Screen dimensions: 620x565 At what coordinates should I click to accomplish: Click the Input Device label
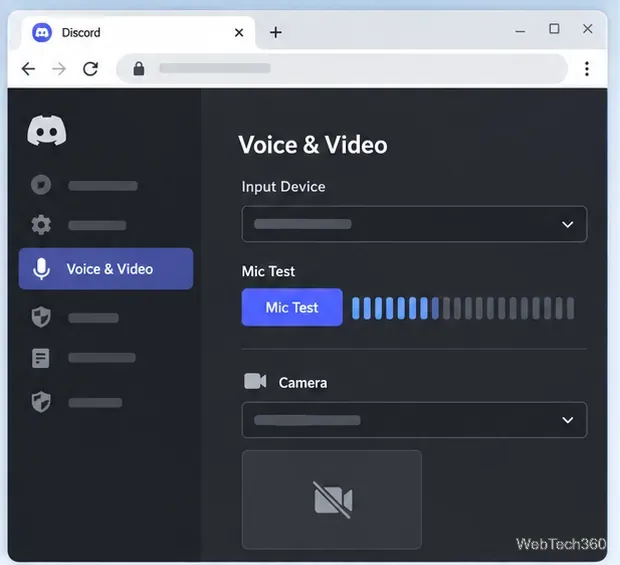click(x=284, y=187)
